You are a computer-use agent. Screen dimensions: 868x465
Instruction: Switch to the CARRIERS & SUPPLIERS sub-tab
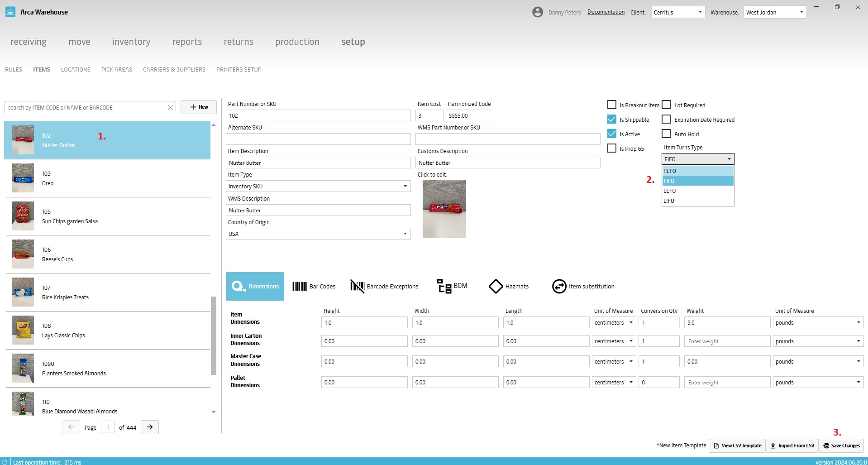(x=174, y=69)
